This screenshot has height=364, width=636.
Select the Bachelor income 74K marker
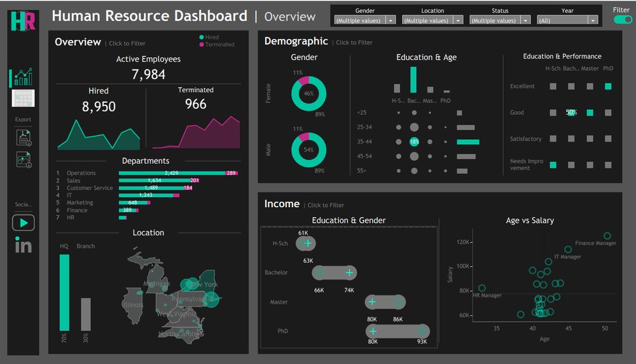349,273
